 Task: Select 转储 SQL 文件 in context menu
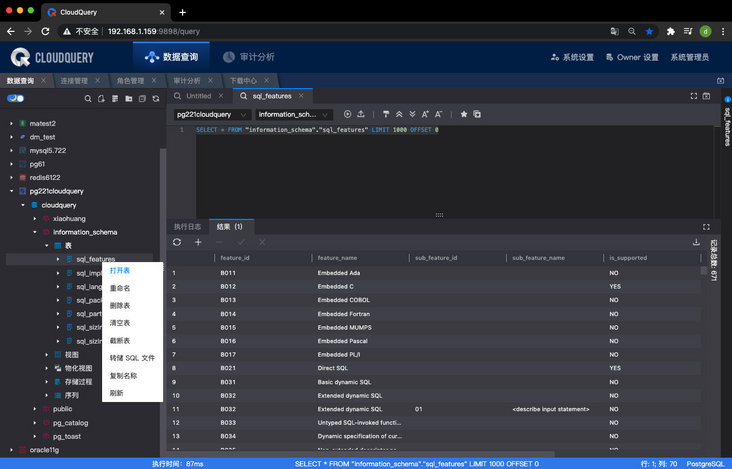coord(132,358)
